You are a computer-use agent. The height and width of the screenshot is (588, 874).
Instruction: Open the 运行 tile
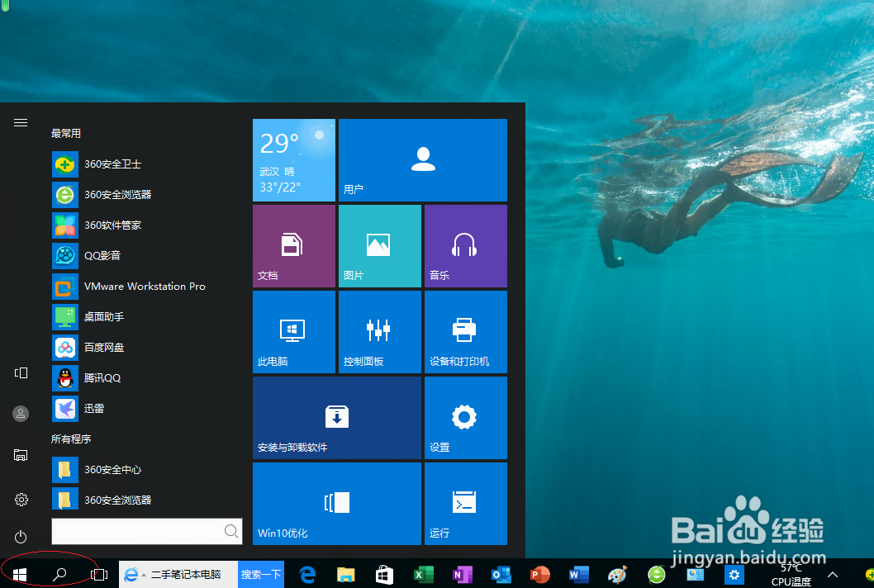(x=465, y=504)
